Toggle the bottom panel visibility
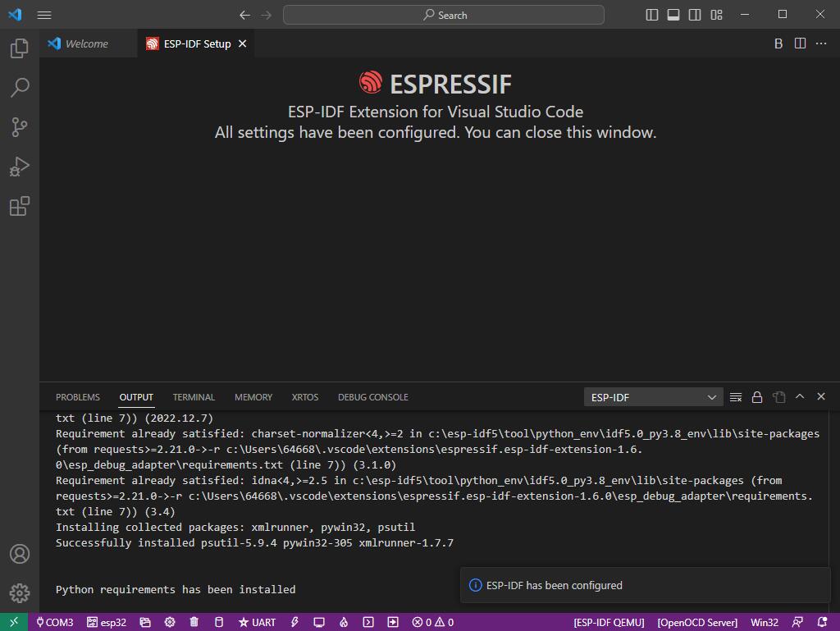The height and width of the screenshot is (631, 840). pos(673,15)
